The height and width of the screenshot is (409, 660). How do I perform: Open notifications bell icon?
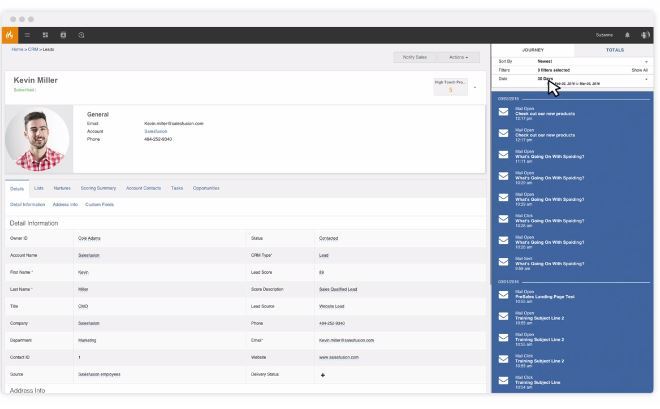[626, 34]
